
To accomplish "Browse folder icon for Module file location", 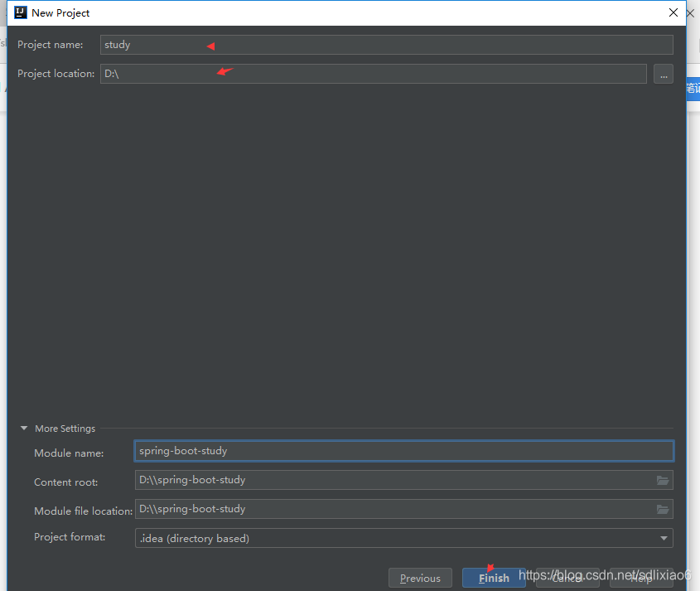I will click(663, 509).
